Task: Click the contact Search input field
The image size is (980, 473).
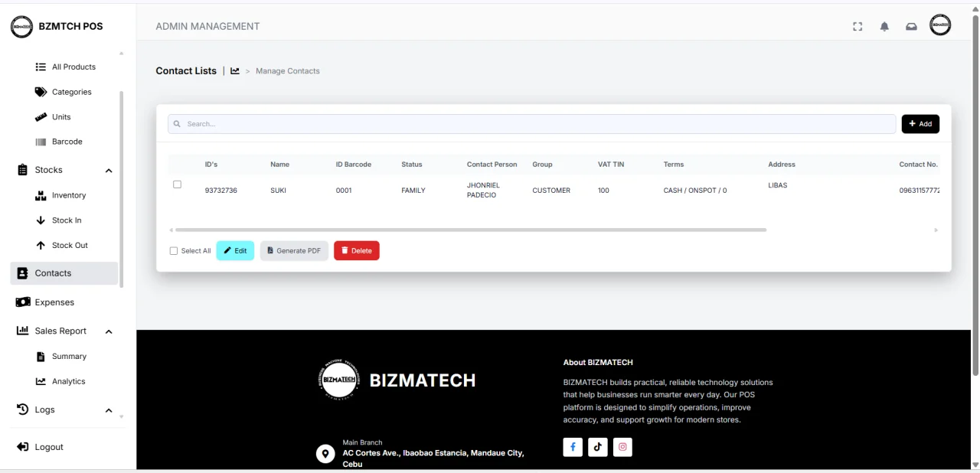Action: point(532,124)
